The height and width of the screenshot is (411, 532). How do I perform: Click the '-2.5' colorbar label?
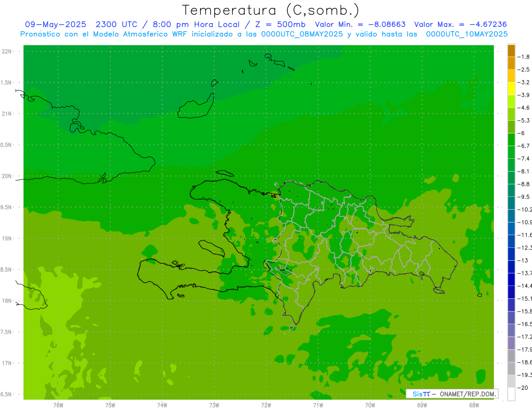pyautogui.click(x=524, y=70)
